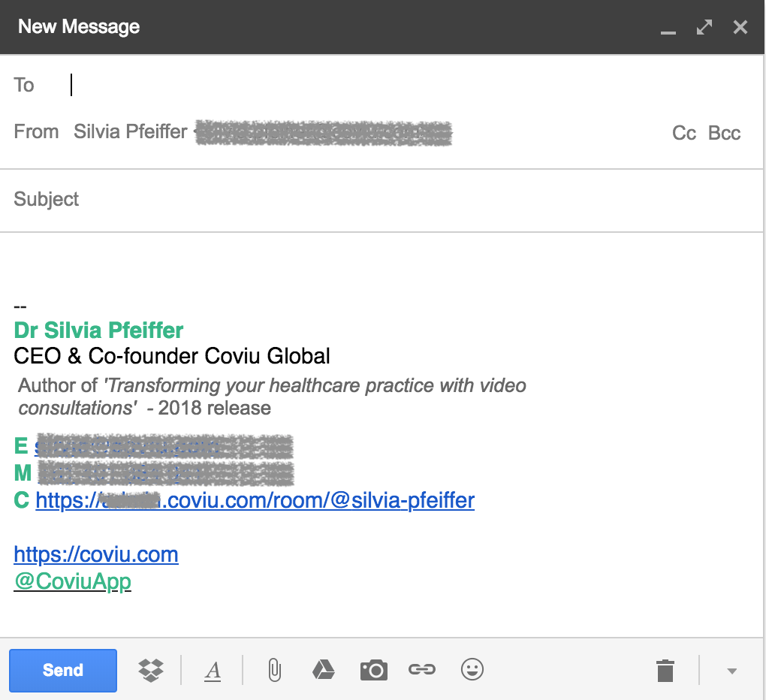This screenshot has height=700, width=766.
Task: Toggle the formatting options text icon
Action: pos(213,671)
